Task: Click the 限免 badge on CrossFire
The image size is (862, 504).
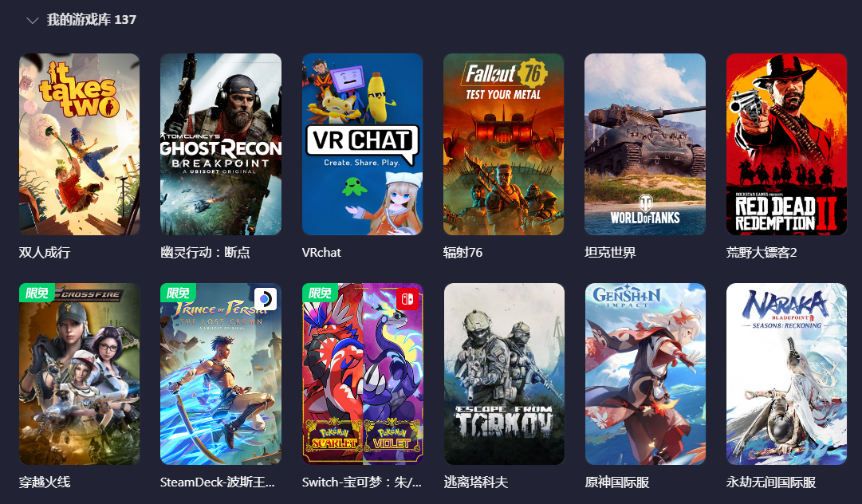Action: click(37, 293)
